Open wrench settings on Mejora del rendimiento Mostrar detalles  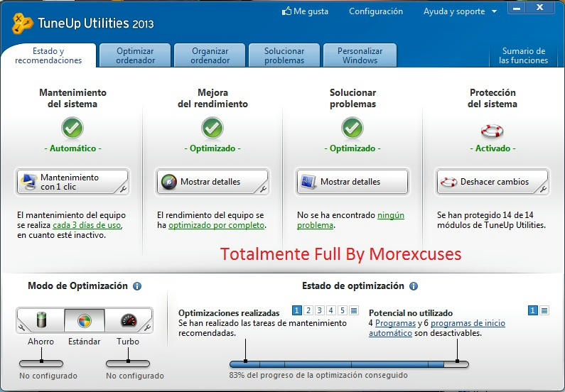click(x=263, y=189)
